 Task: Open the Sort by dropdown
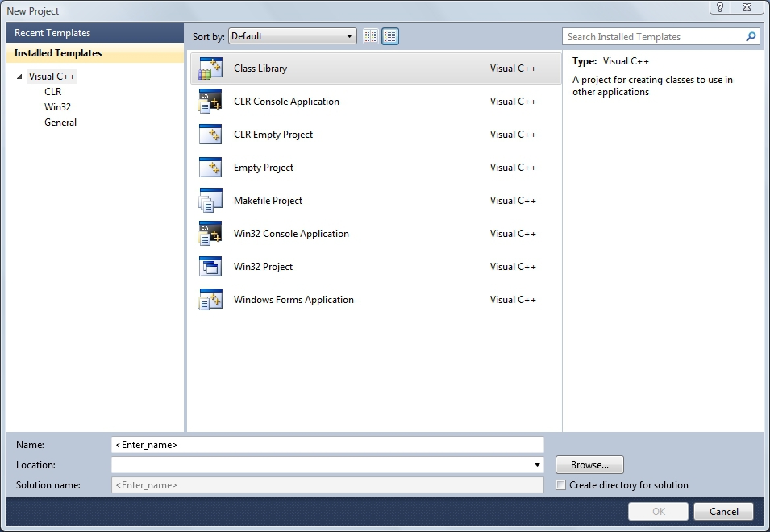(293, 36)
